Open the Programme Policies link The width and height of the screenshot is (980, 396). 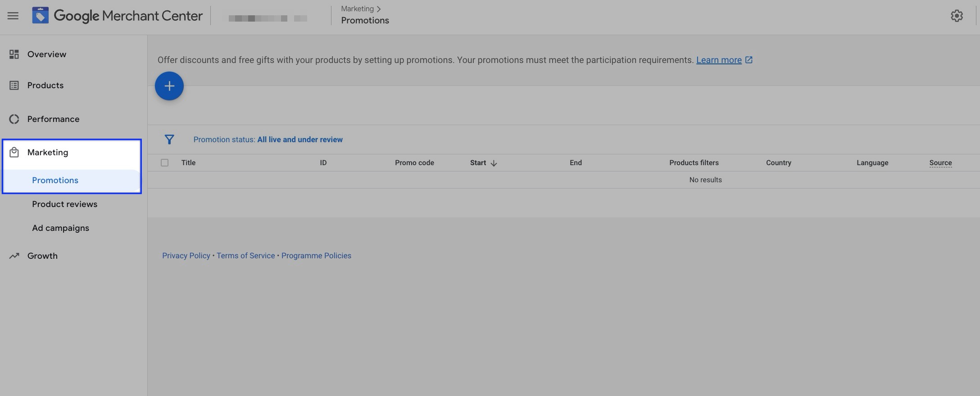pos(316,256)
